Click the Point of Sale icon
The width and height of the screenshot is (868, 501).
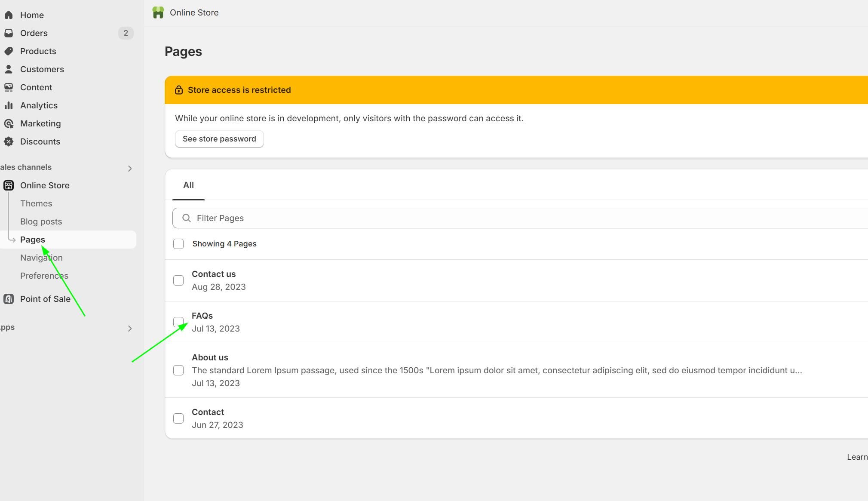point(9,299)
